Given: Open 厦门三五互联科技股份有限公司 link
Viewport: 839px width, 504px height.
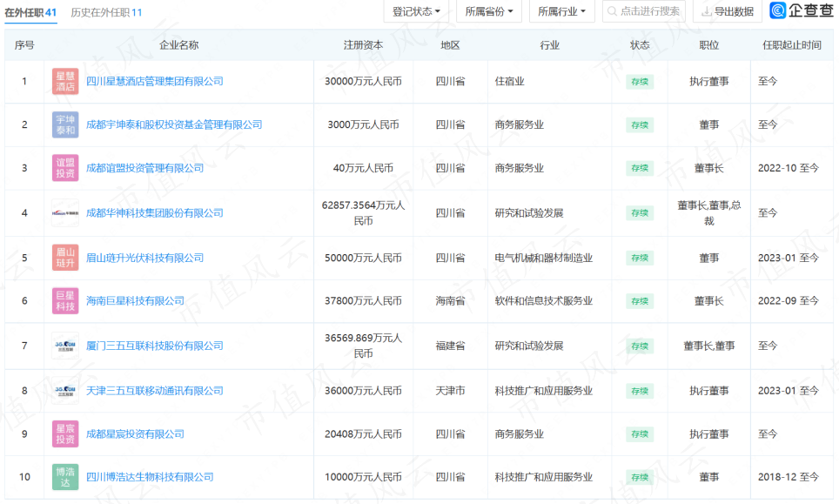Looking at the screenshot, I should pyautogui.click(x=155, y=346).
